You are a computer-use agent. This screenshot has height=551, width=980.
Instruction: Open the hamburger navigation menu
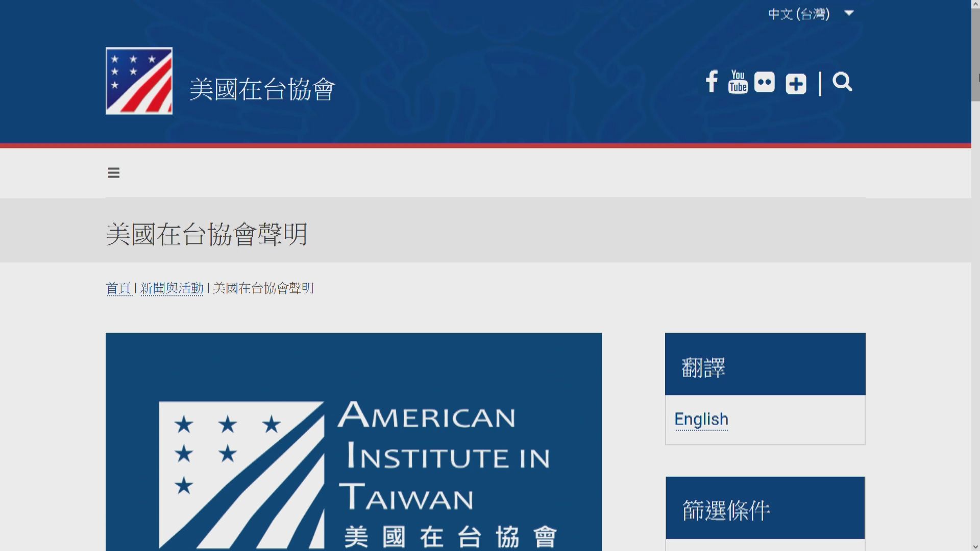coord(114,173)
